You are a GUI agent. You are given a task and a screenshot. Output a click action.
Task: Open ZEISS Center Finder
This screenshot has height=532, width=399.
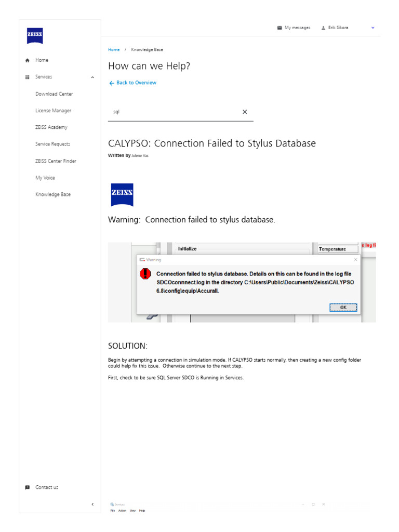[56, 161]
